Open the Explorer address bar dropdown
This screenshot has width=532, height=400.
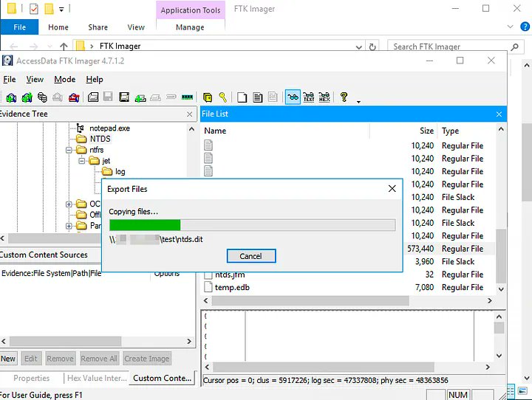358,47
